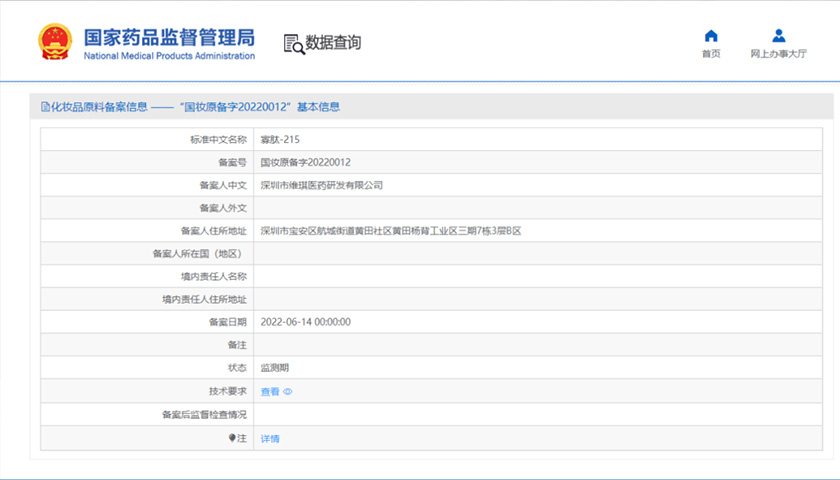Click the 状态 label
Image resolution: width=840 pixels, height=480 pixels.
[237, 368]
